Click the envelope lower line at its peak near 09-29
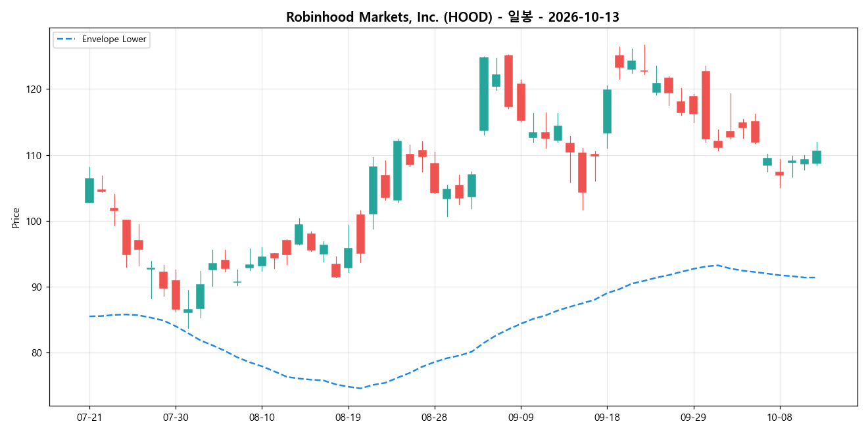This screenshot has height=434, width=868. [x=718, y=265]
